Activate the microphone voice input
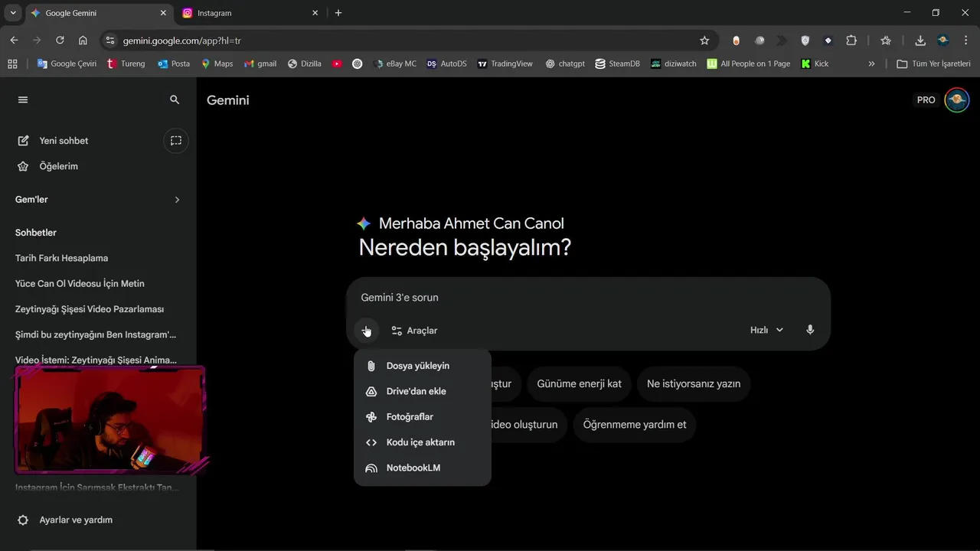This screenshot has width=980, height=551. tap(810, 330)
